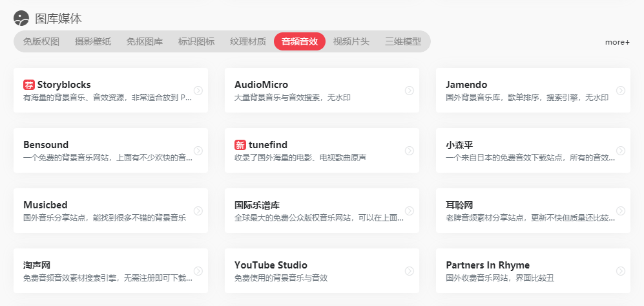
Task: Open the tunefind title link
Action: click(x=268, y=145)
